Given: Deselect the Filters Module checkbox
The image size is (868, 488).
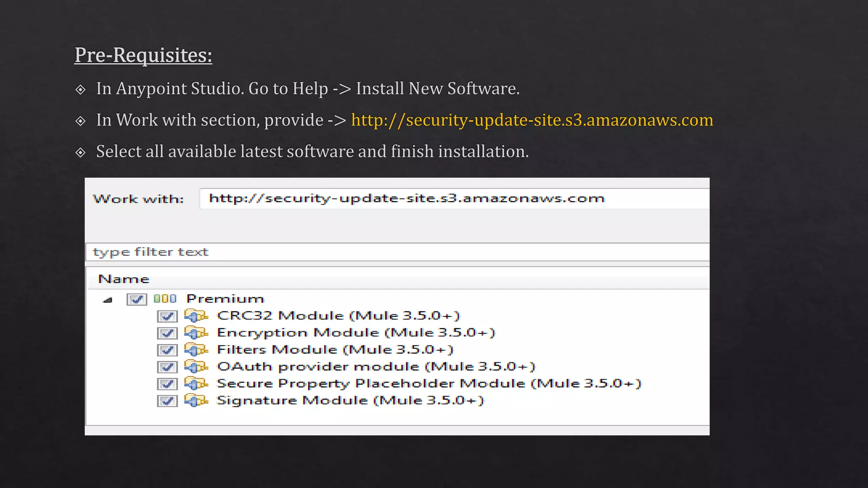Looking at the screenshot, I should [167, 350].
